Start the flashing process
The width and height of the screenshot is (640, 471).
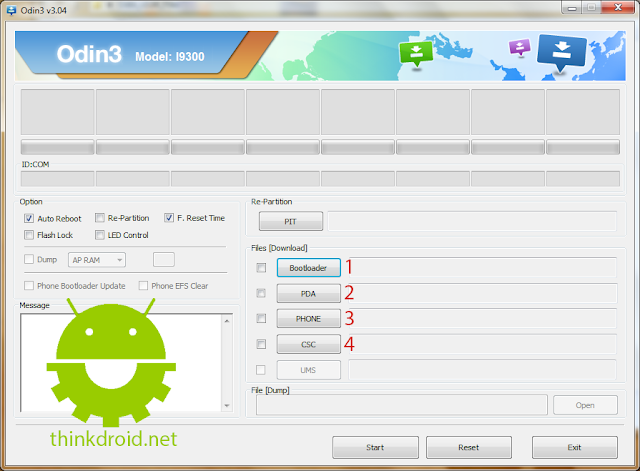(375, 447)
